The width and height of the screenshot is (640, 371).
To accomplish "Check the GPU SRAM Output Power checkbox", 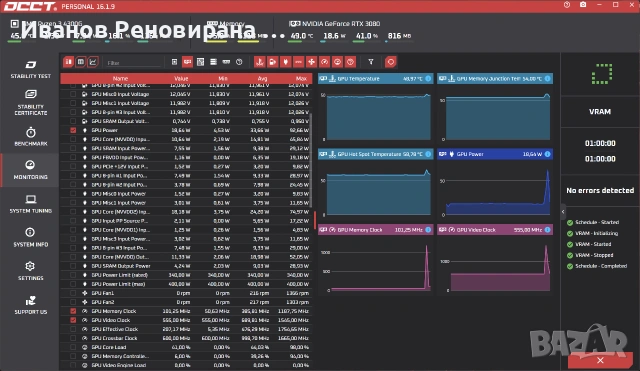I will coord(73,266).
